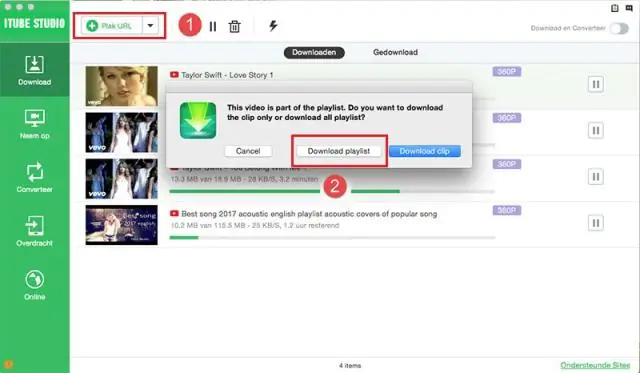Pause the second Taylor Swift vevo download
This screenshot has width=640, height=373.
tap(596, 131)
